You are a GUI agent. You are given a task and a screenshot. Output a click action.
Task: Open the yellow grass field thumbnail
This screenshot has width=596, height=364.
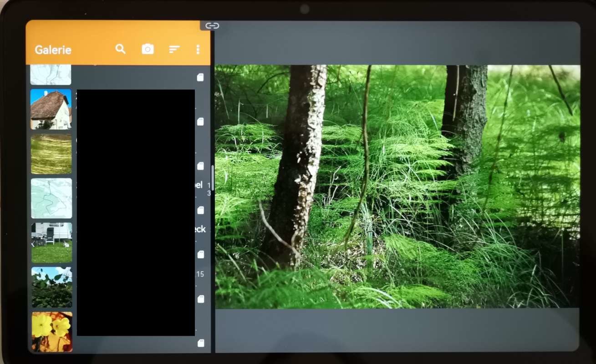coord(51,154)
